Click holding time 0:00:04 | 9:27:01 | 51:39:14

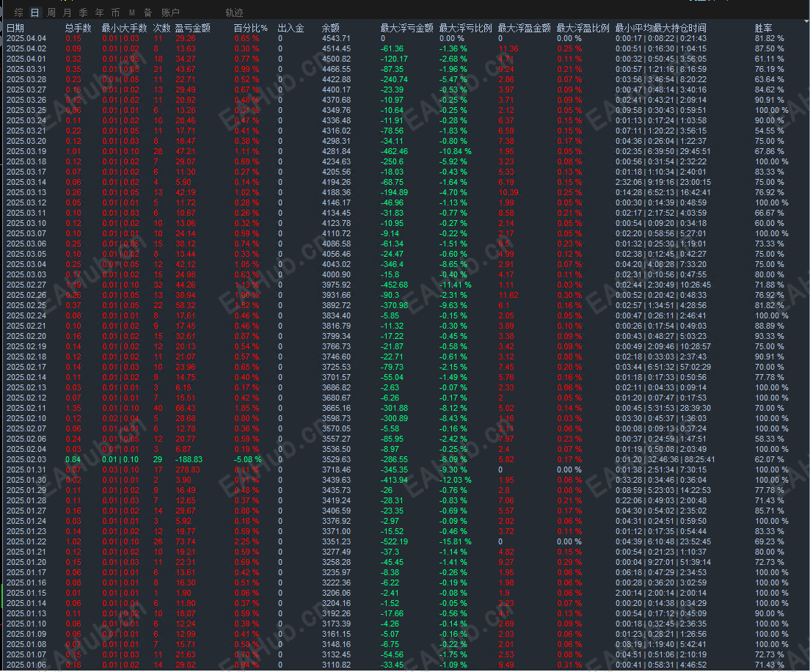pos(663,562)
